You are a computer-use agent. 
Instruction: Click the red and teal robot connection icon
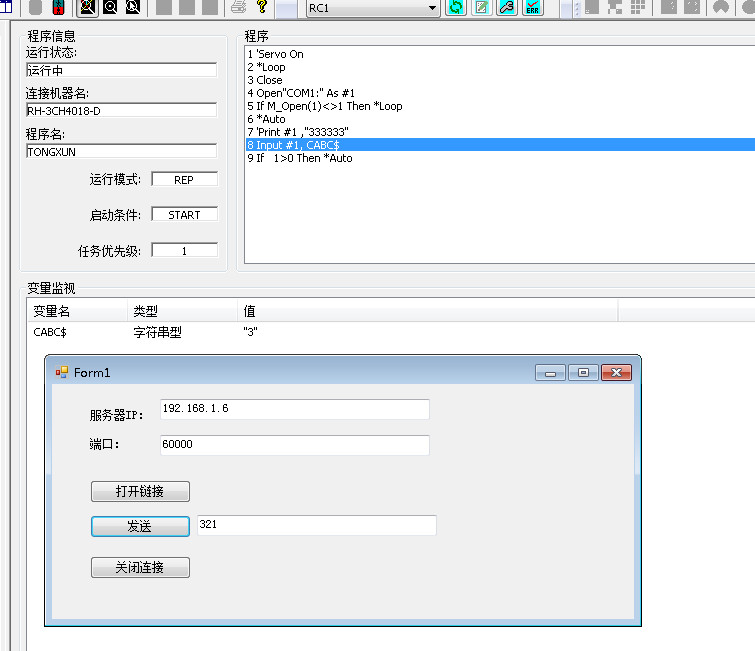coord(59,8)
